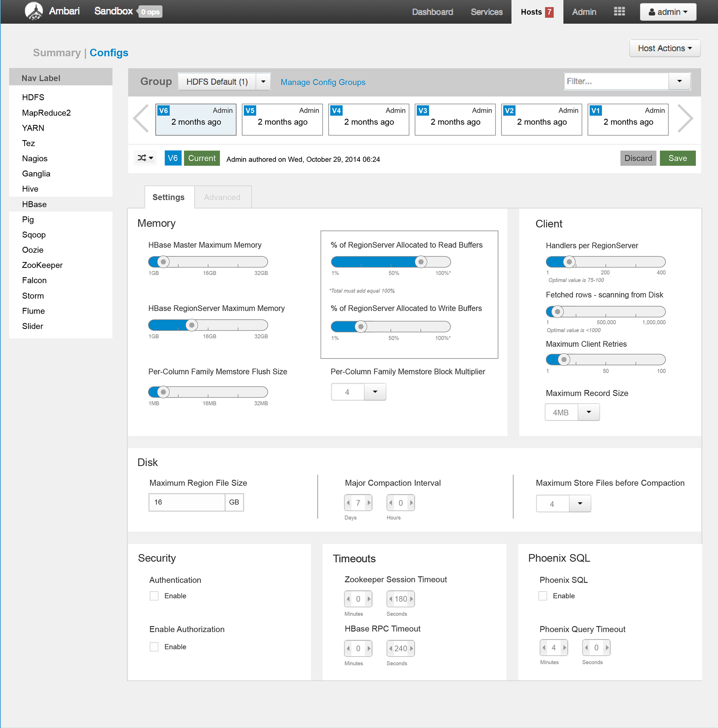Increase Zookeeper Session Timeout Seconds
The width and height of the screenshot is (718, 728).
pyautogui.click(x=411, y=599)
